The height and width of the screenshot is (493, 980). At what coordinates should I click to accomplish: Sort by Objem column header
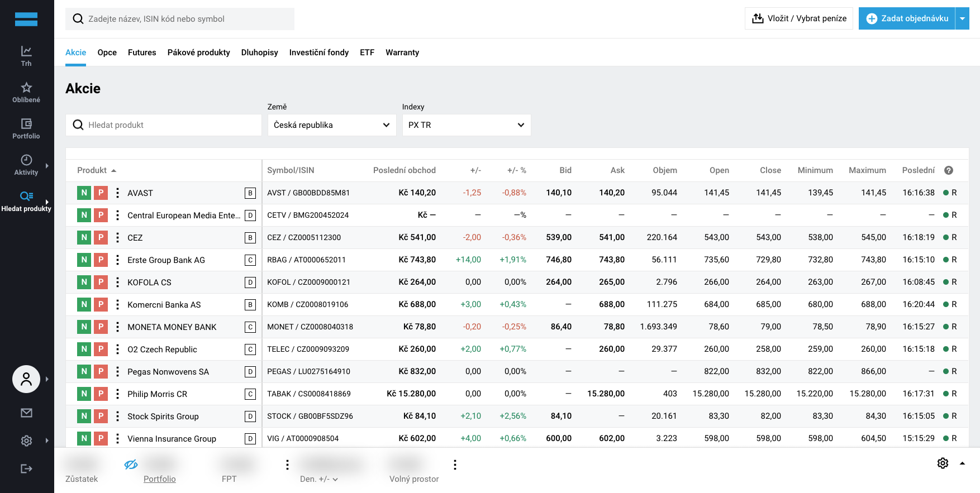665,170
